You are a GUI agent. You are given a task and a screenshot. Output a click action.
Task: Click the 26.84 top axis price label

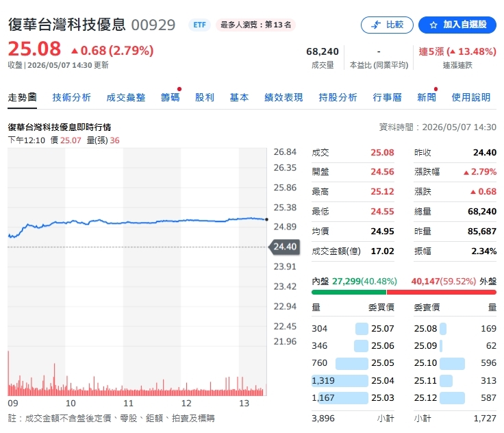tap(285, 152)
